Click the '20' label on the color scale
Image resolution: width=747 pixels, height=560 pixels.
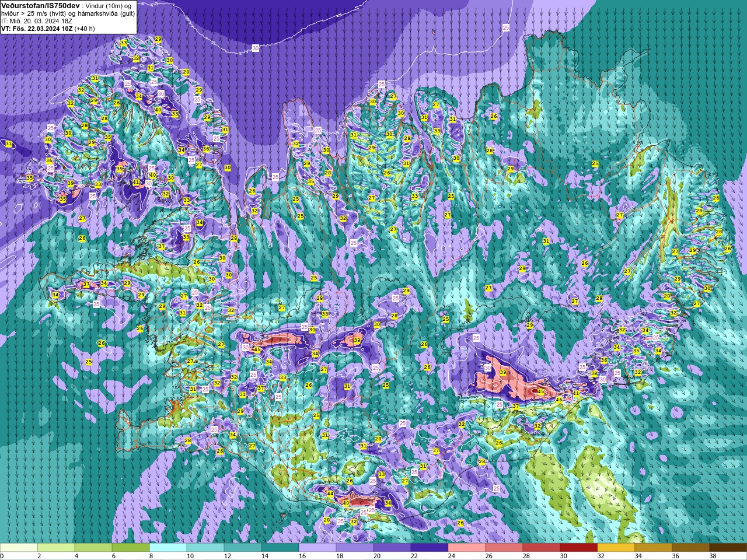tap(376, 556)
